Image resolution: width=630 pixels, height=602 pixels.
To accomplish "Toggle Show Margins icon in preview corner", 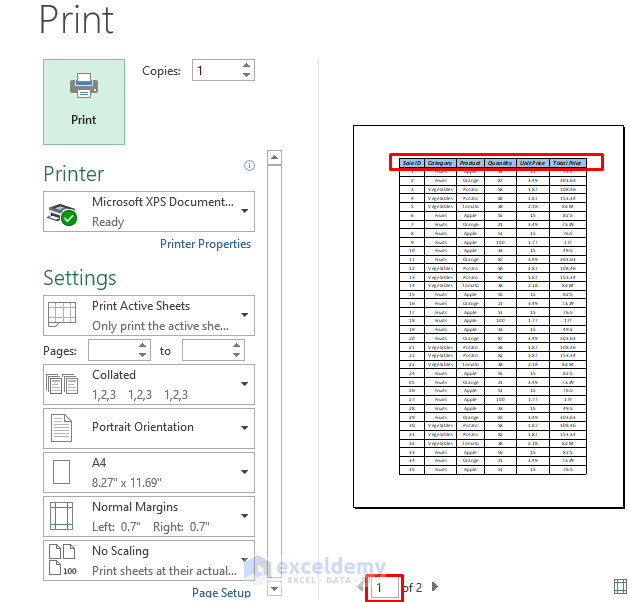I will pyautogui.click(x=620, y=586).
